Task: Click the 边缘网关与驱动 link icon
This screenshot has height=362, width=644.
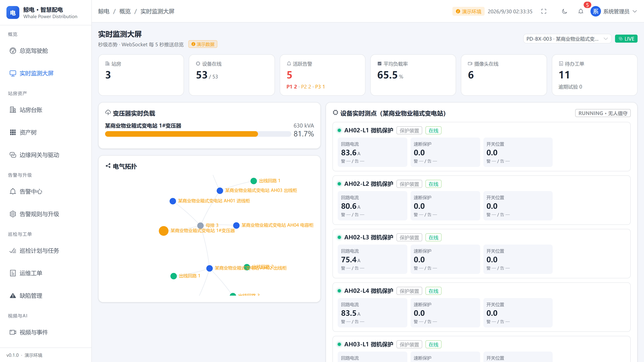Action: 13,155
